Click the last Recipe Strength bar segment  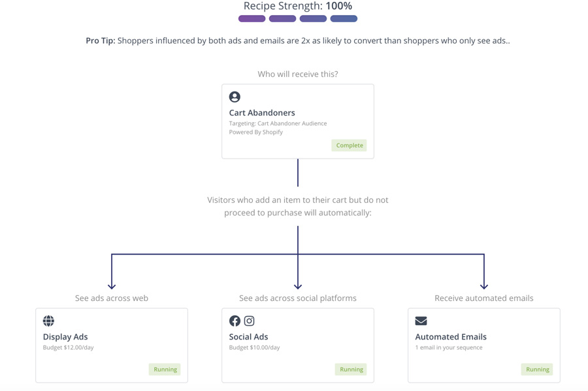[344, 19]
